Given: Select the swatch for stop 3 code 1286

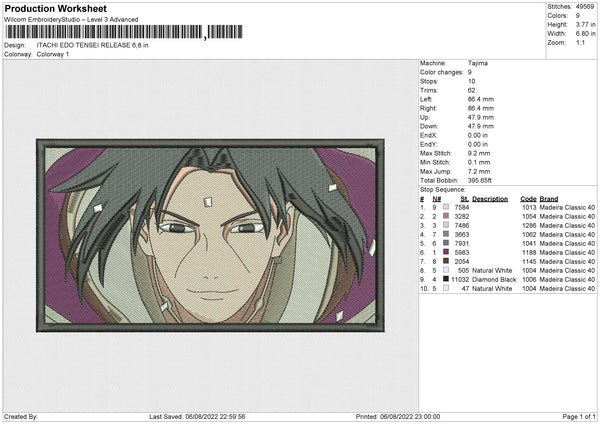Looking at the screenshot, I should [x=446, y=225].
